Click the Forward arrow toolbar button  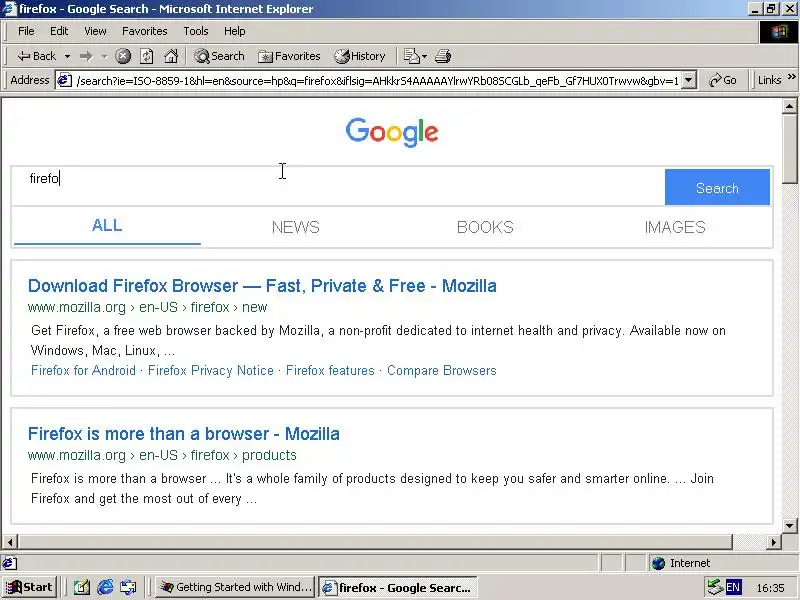pyautogui.click(x=86, y=56)
